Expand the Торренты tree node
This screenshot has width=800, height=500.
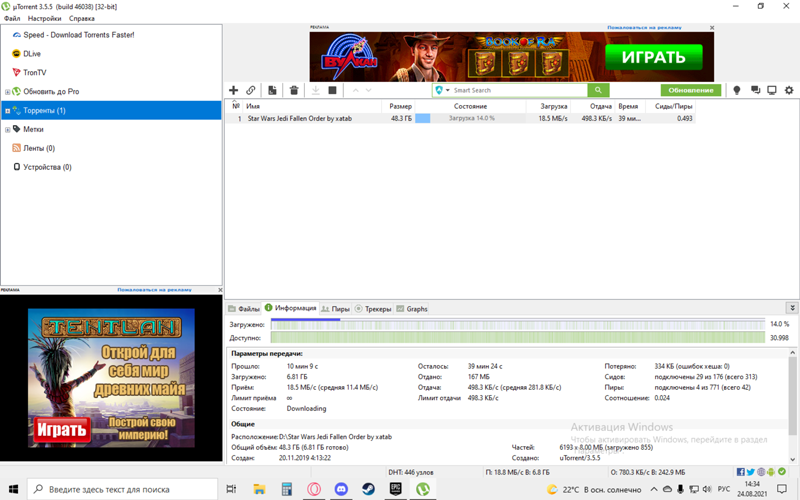tap(7, 111)
